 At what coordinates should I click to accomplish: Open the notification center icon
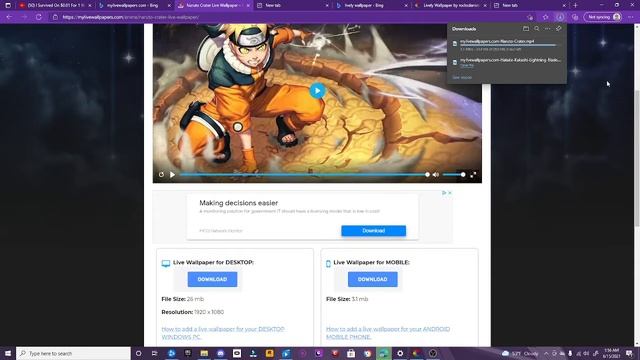tap(629, 353)
